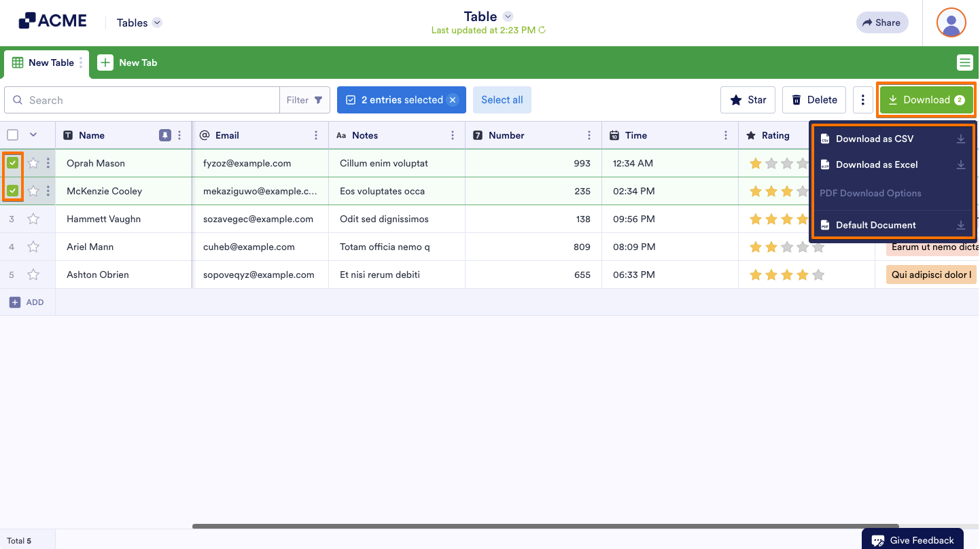980x549 pixels.
Task: Click the 'Odit sed dignissimos' notes cell
Action: pos(397,219)
